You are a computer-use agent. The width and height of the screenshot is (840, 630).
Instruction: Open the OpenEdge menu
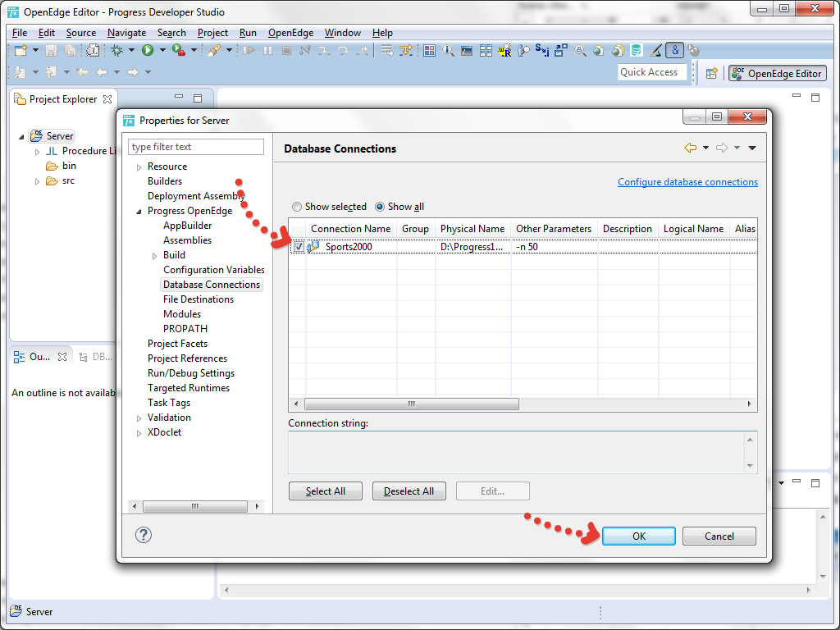coord(291,33)
